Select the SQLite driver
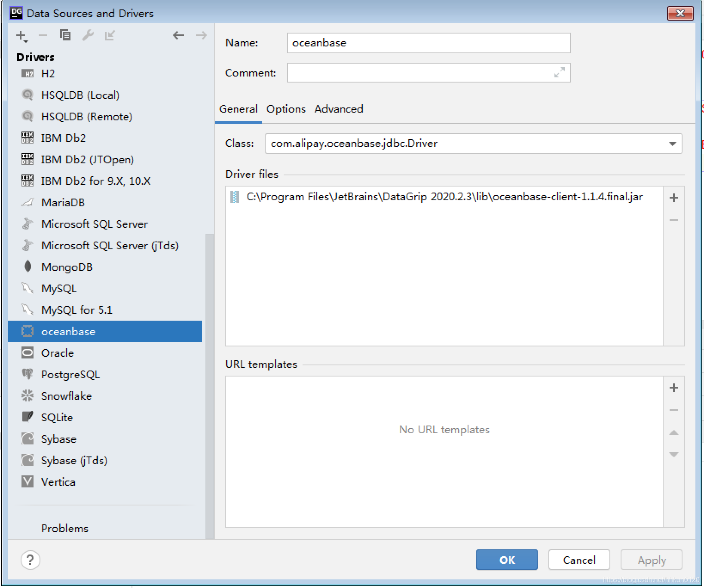Screen dimensions: 704x588 (x=105, y=417)
